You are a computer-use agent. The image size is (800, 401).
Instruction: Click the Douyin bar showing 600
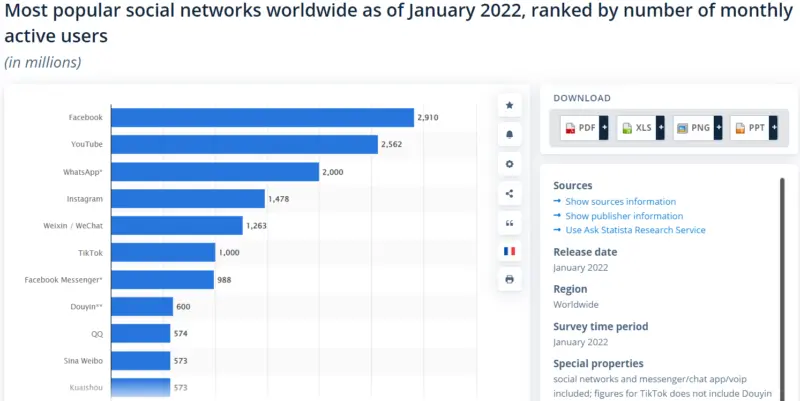(x=141, y=307)
